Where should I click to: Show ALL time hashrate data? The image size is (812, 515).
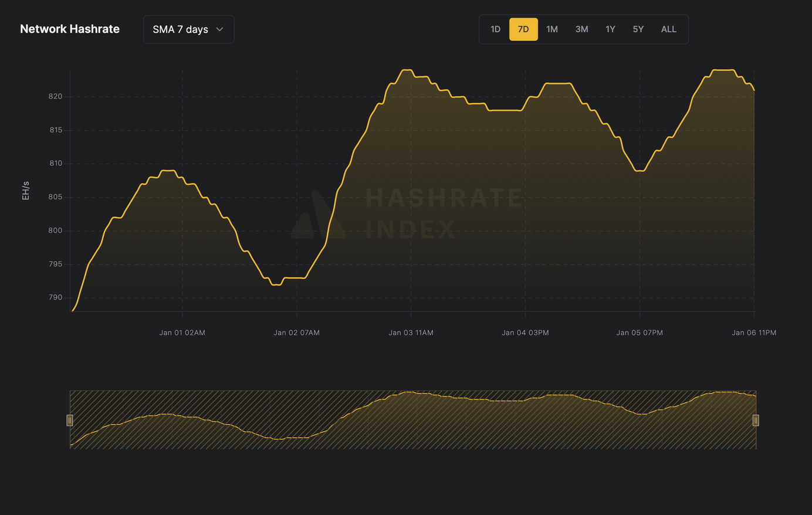coord(669,29)
